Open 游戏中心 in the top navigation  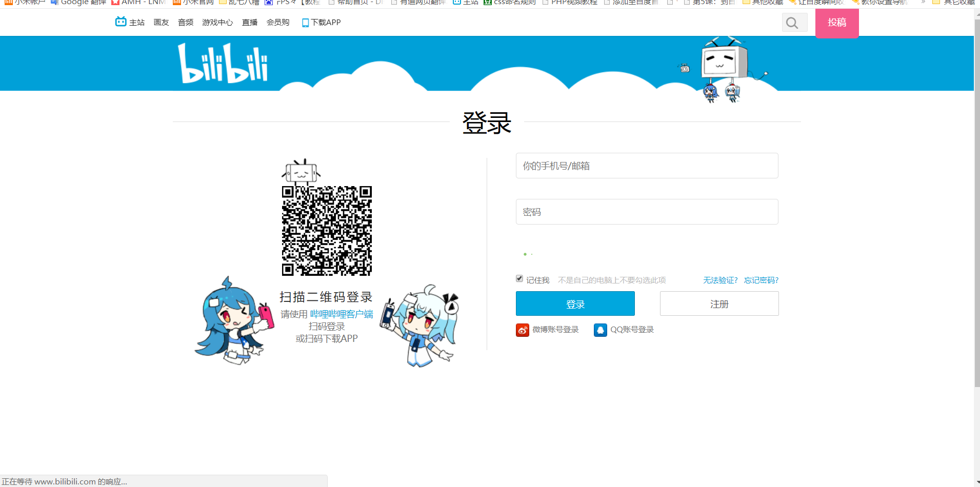(x=217, y=23)
